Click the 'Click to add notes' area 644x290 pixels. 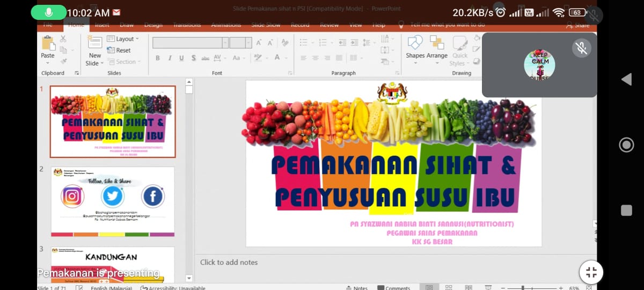click(x=229, y=263)
